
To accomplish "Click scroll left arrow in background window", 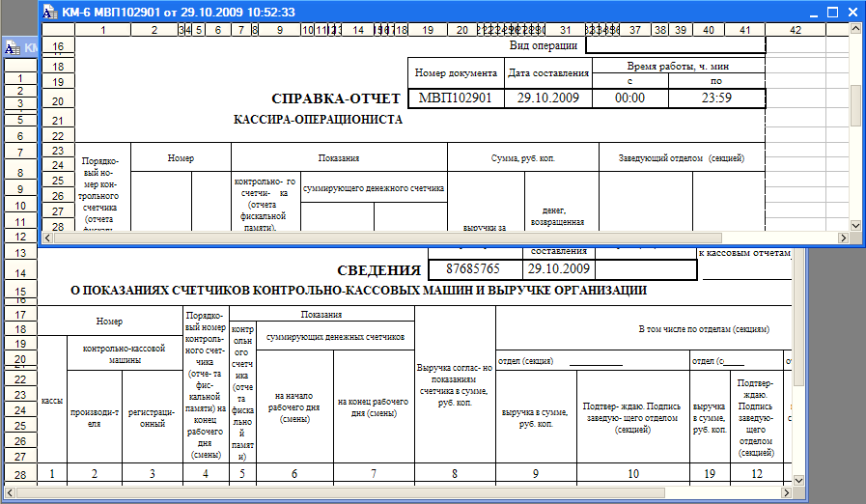I will [10, 492].
